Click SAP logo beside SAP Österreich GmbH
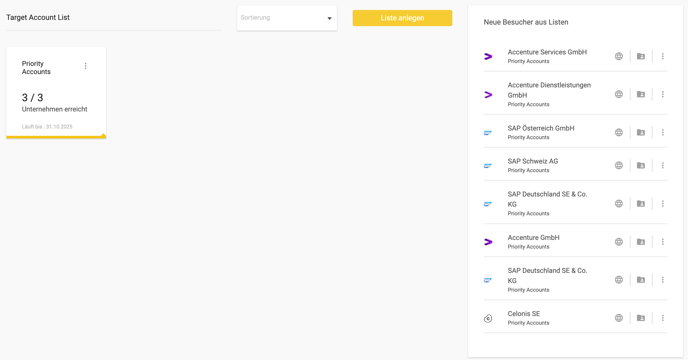This screenshot has width=688, height=360. (x=487, y=133)
